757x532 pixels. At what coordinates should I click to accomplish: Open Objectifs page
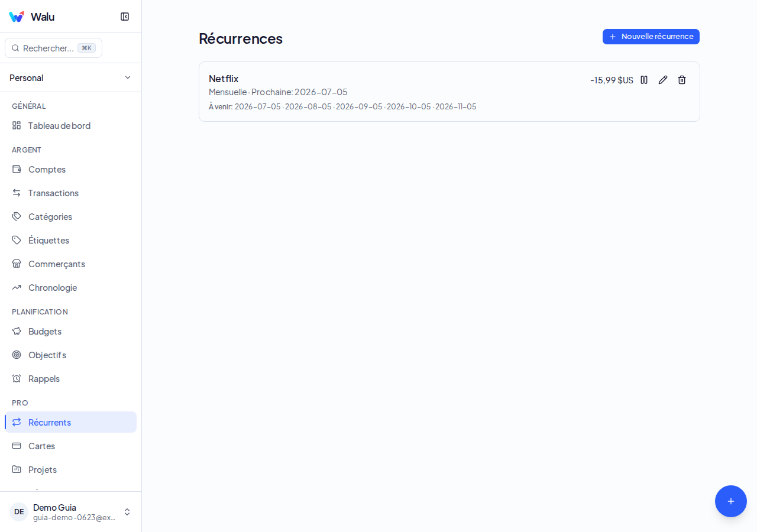tap(70, 355)
